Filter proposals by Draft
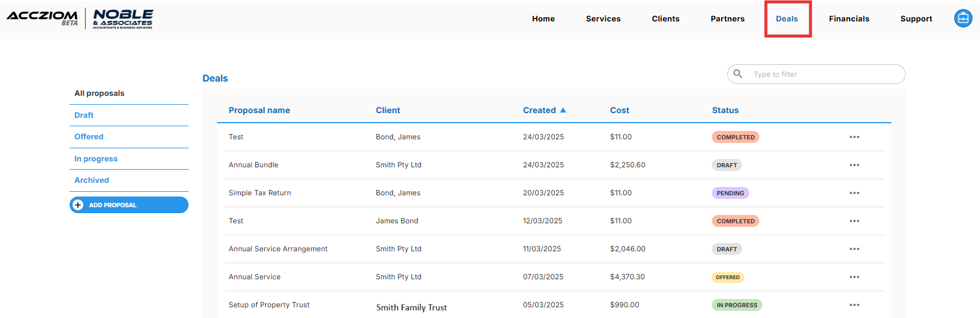 click(84, 116)
